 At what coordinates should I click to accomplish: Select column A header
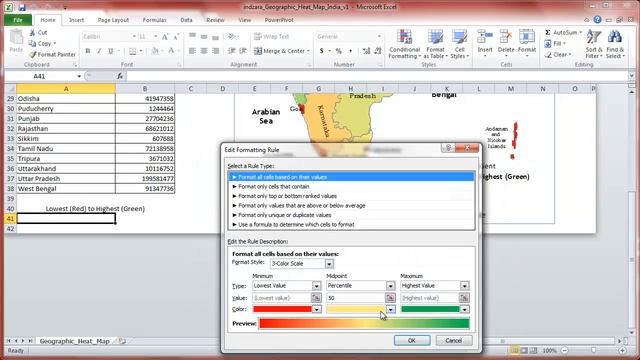pos(66,89)
